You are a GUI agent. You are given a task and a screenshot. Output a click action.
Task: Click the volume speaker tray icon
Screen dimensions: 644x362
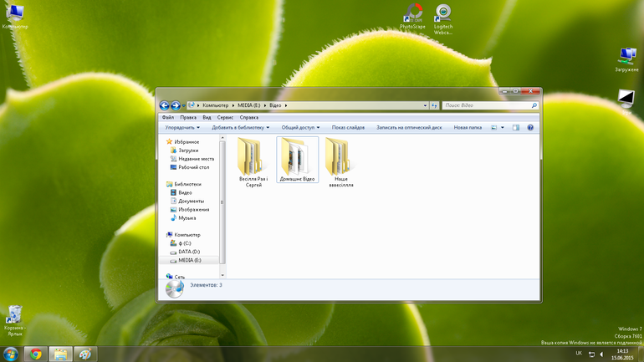(601, 354)
